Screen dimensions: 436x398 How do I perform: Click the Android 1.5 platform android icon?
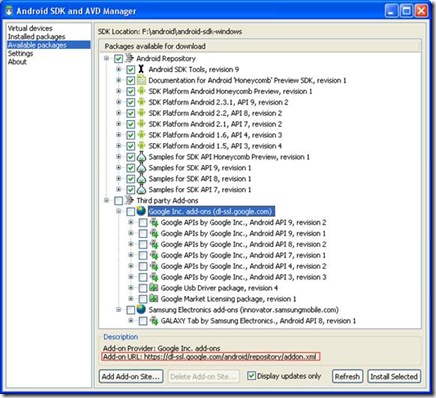pyautogui.click(x=141, y=146)
